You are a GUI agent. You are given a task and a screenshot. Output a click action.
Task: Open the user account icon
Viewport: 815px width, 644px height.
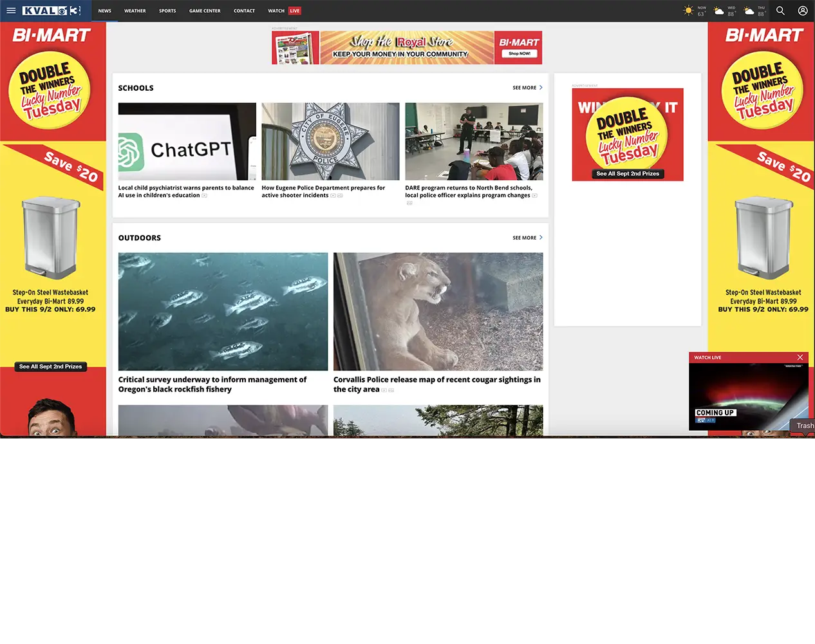pos(803,11)
